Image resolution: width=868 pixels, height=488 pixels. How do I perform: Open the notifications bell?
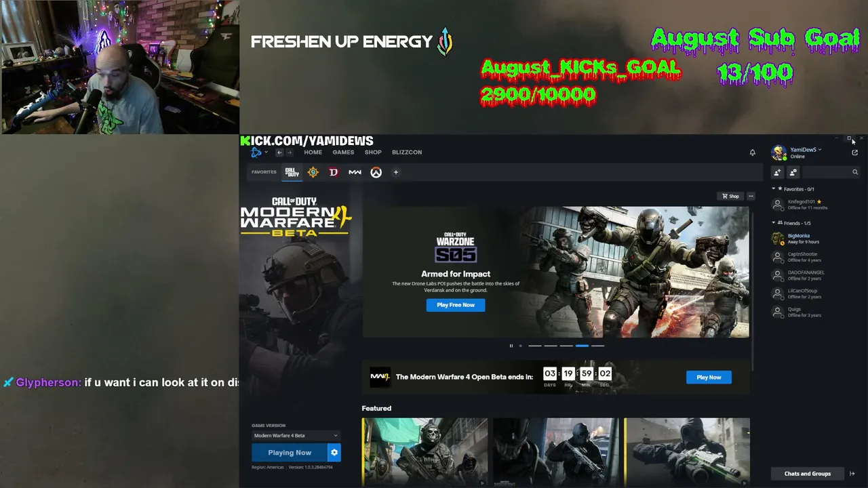[752, 152]
